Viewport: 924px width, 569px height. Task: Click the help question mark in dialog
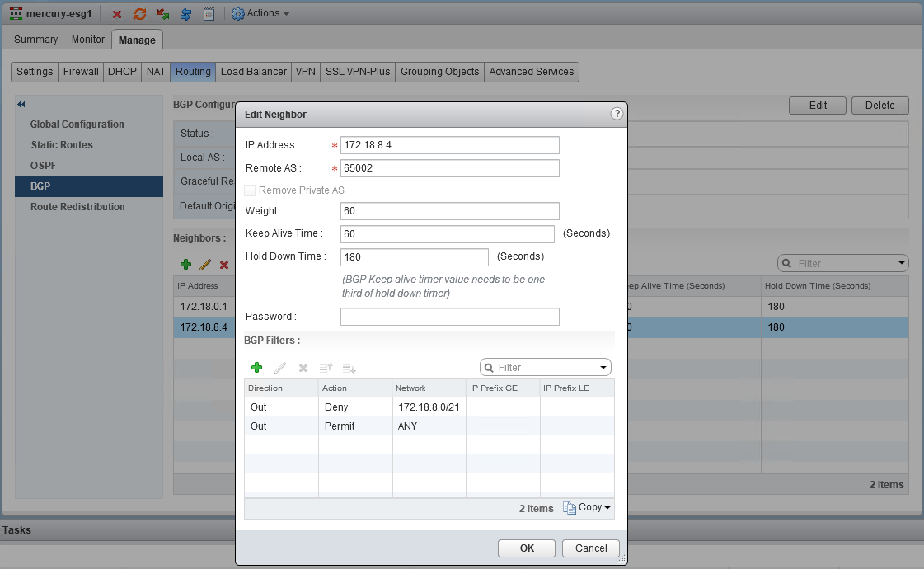click(x=616, y=114)
